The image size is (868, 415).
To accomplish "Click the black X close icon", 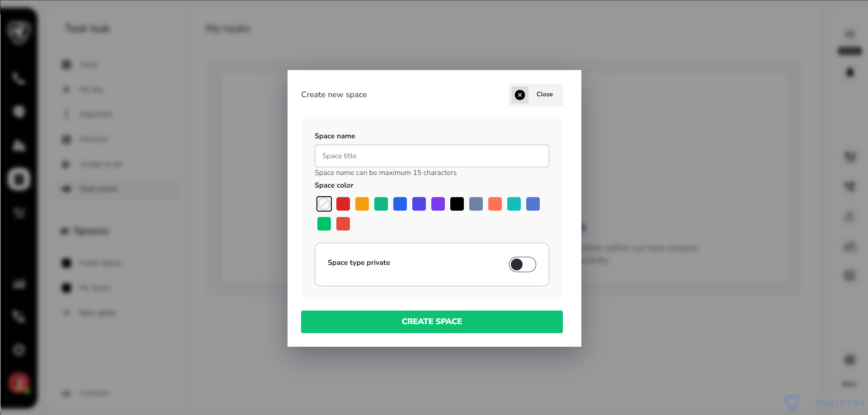I will (520, 95).
